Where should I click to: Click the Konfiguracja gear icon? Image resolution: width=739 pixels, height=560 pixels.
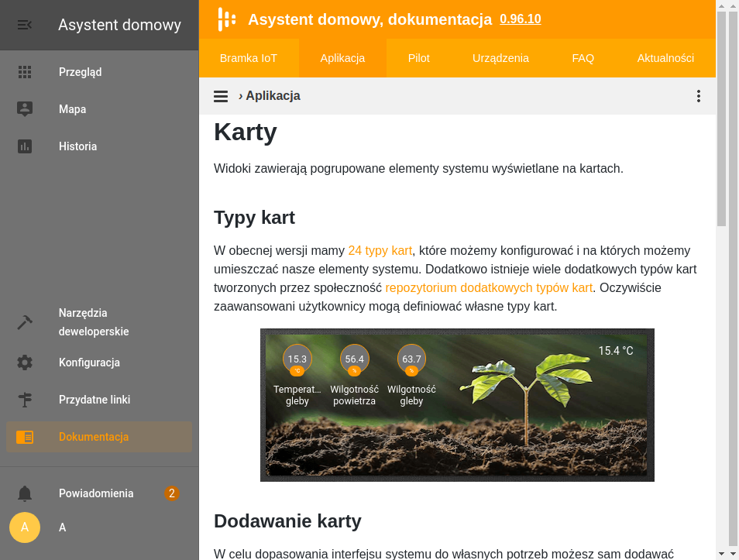point(25,362)
